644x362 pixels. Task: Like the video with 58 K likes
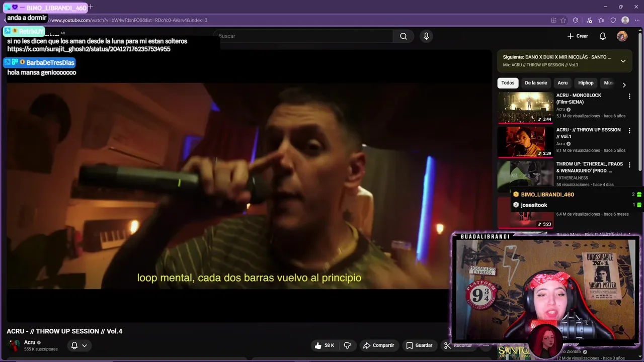tap(325, 345)
